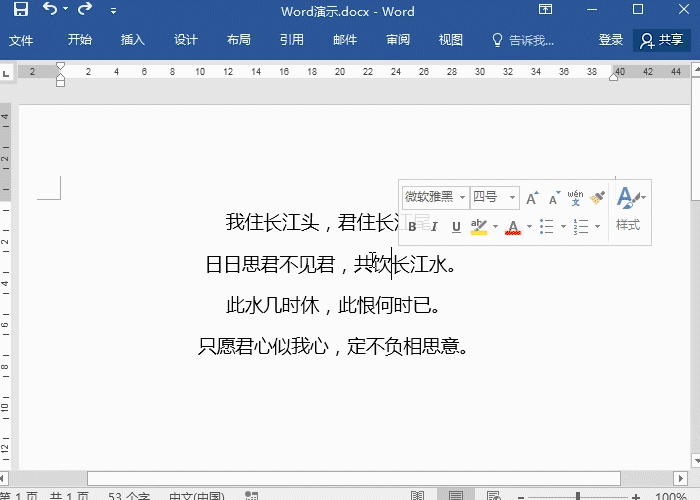Save the document with the floppy icon
This screenshot has width=700, height=500.
coord(21,9)
